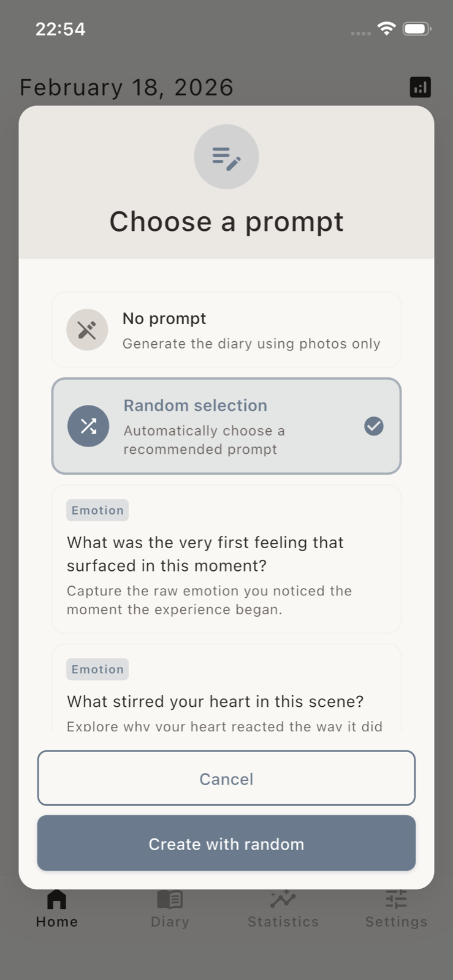The width and height of the screenshot is (453, 980).
Task: Open the Settings sliders icon in bottom navigation
Action: tap(396, 899)
